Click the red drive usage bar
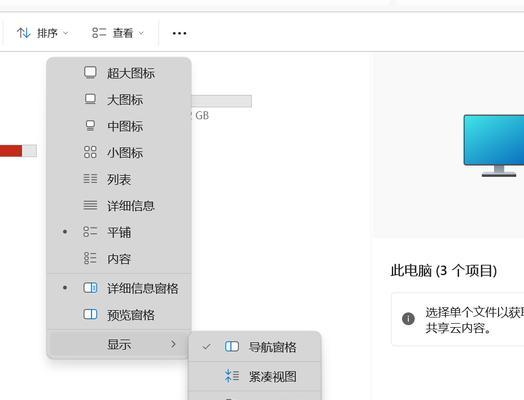The image size is (524, 400). click(11, 151)
